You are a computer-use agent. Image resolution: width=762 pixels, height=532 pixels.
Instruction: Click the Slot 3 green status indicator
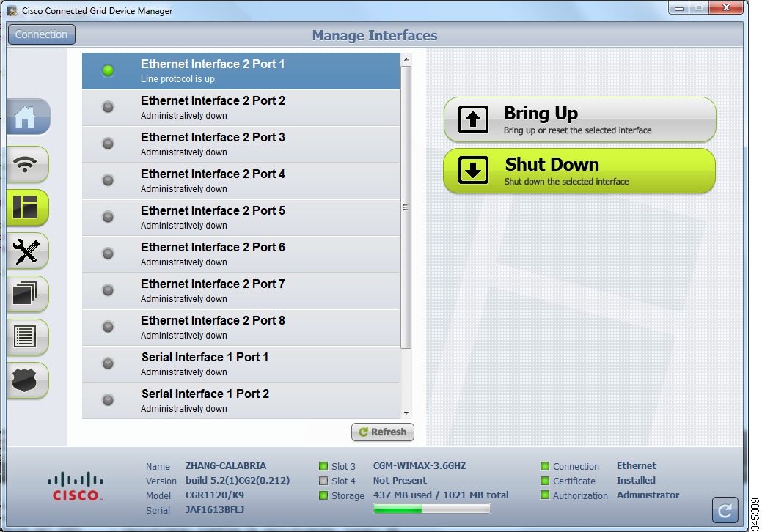click(323, 466)
